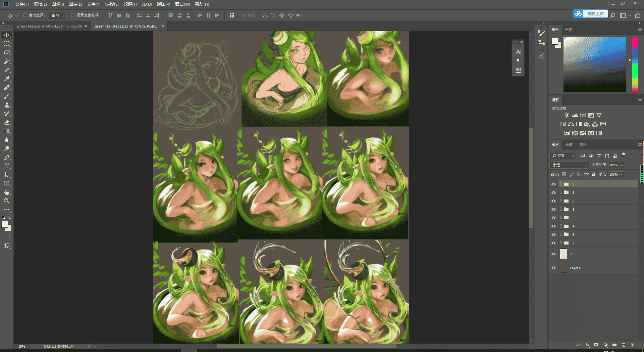Viewport: 644px width, 352px height.
Task: Click the cloud upload button
Action: (x=590, y=13)
